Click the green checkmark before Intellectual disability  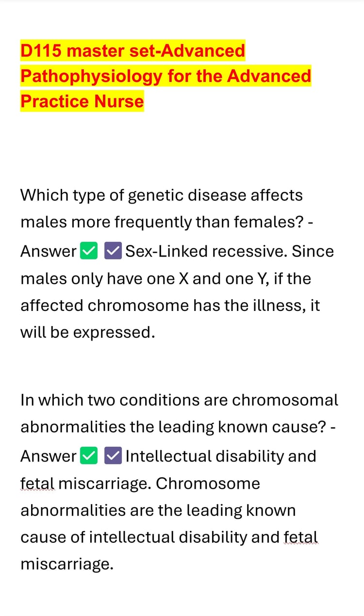[x=89, y=457]
